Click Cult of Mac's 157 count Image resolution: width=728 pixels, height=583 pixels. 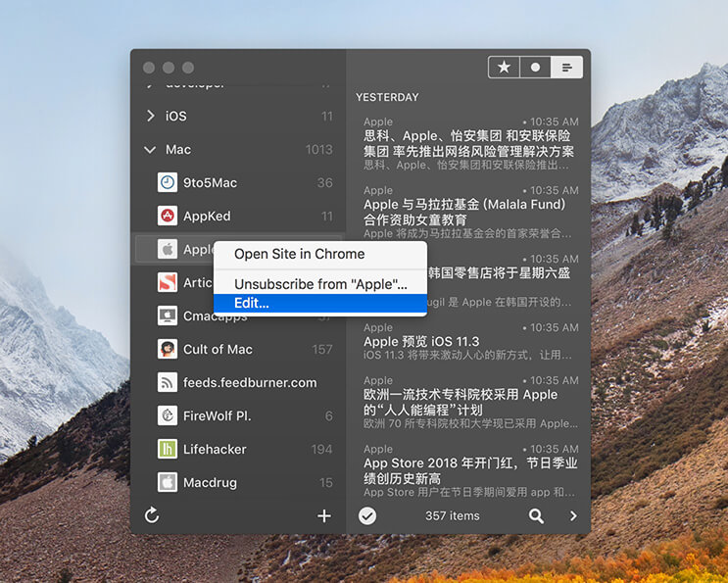pyautogui.click(x=322, y=349)
